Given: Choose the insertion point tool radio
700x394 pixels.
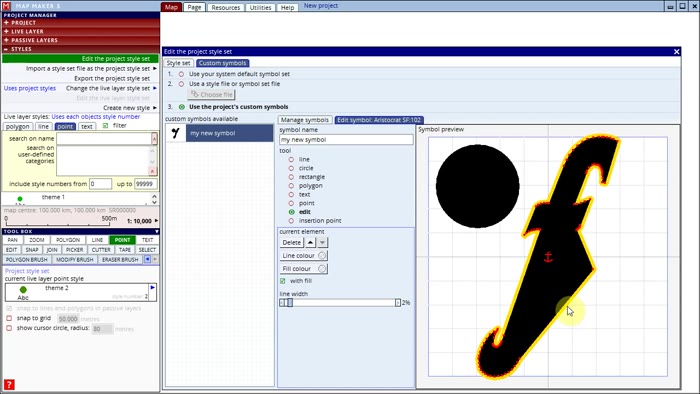Looking at the screenshot, I should point(291,221).
